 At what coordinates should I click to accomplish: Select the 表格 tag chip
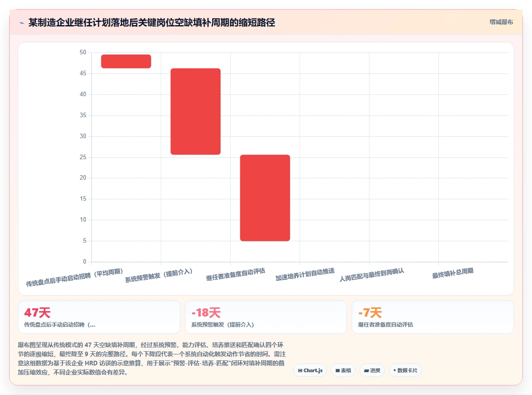343,370
